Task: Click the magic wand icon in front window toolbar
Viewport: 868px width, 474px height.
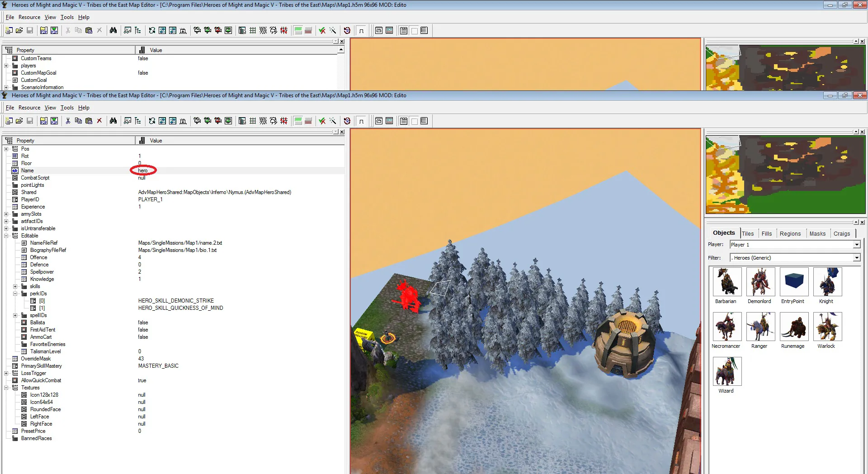Action: tap(333, 121)
